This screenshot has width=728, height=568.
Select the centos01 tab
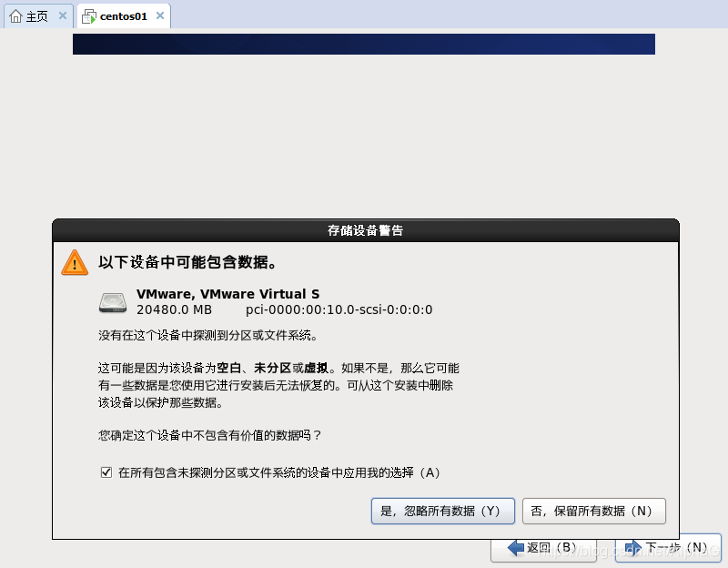(x=124, y=16)
